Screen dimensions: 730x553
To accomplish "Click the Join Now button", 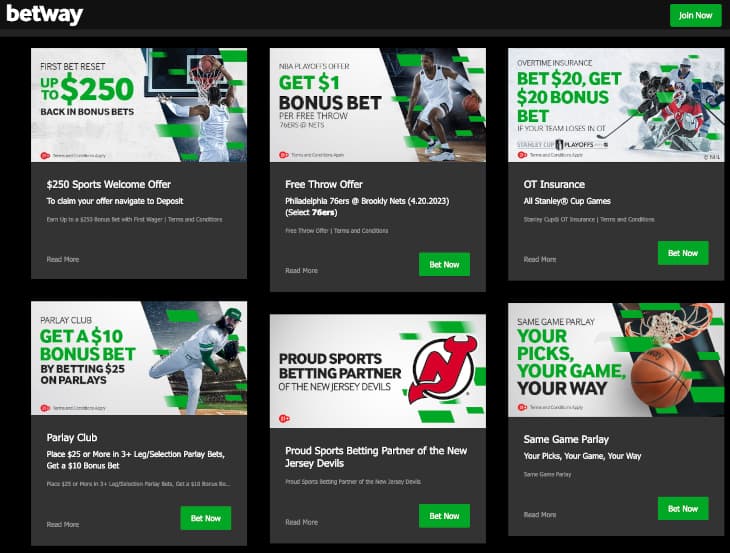I will pyautogui.click(x=696, y=15).
